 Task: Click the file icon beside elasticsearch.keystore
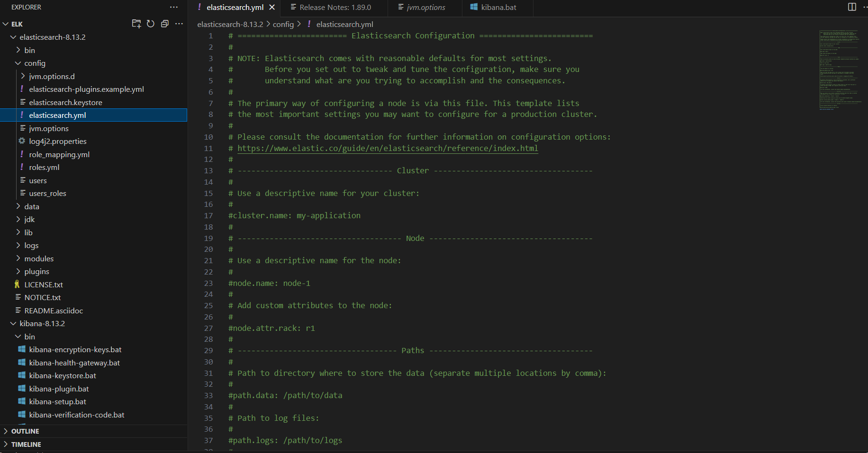[22, 102]
